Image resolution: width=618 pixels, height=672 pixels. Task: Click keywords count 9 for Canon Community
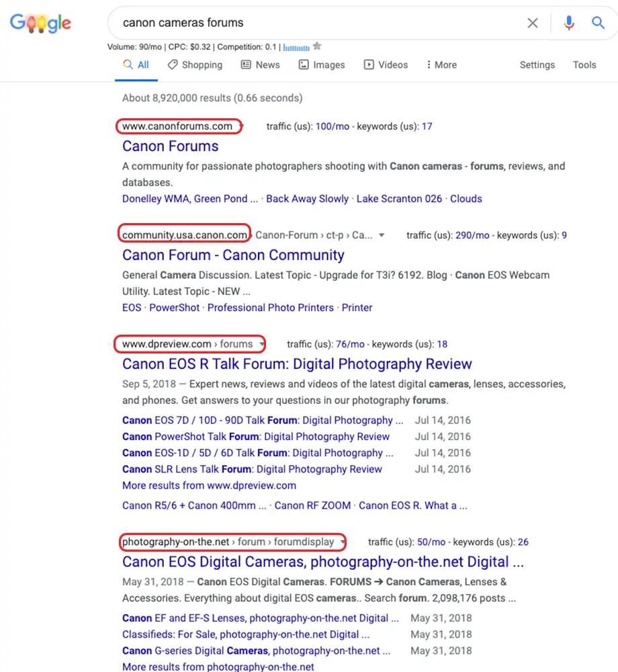[x=564, y=235]
